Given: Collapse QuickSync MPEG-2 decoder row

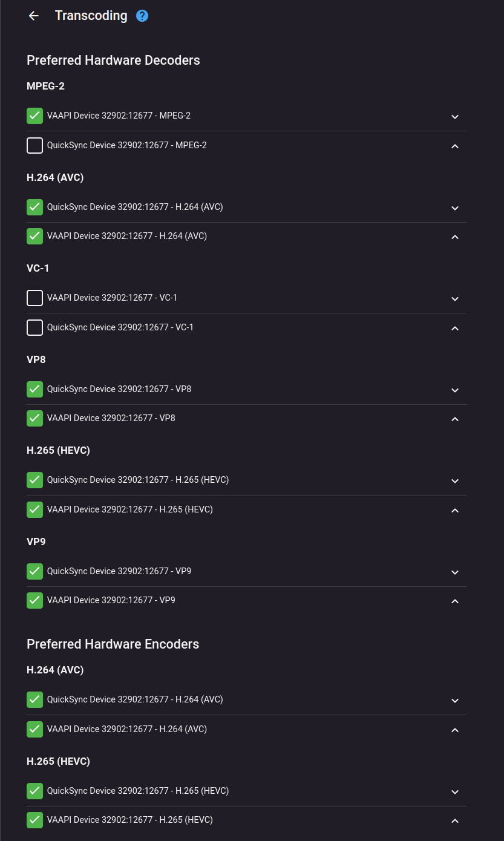Looking at the screenshot, I should click(455, 146).
